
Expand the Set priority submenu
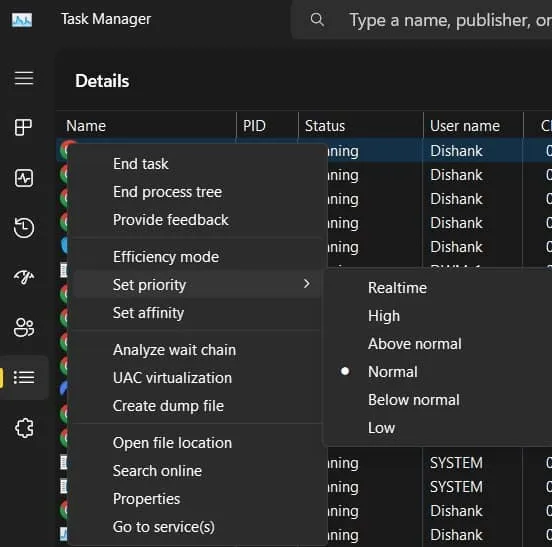coord(198,284)
